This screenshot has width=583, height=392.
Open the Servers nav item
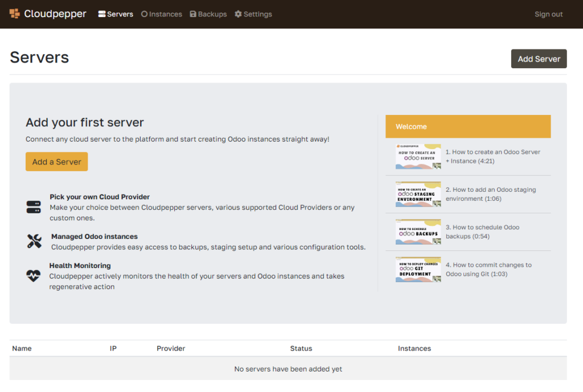116,14
